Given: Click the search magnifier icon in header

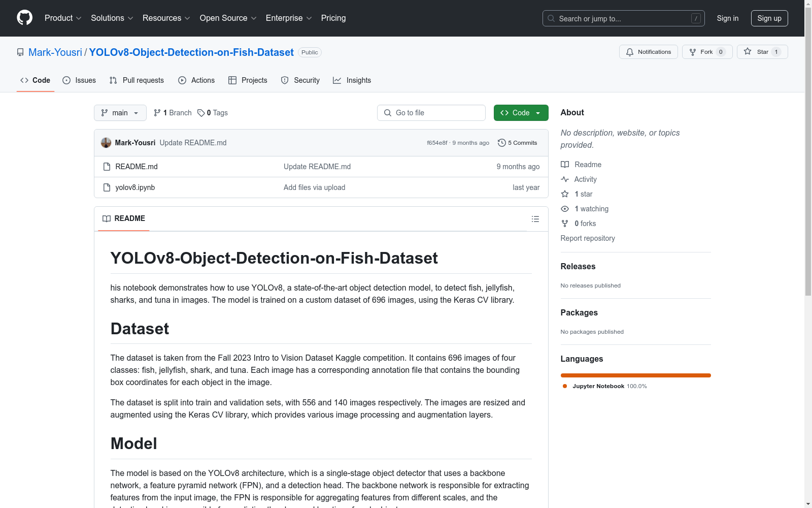Looking at the screenshot, I should [551, 18].
